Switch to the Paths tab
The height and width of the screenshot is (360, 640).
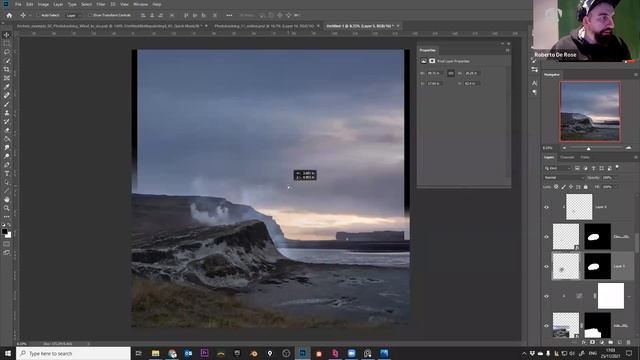[x=585, y=157]
